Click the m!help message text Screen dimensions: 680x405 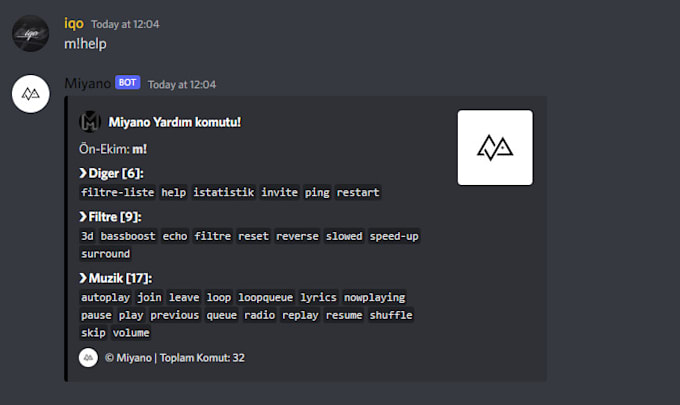(86, 44)
